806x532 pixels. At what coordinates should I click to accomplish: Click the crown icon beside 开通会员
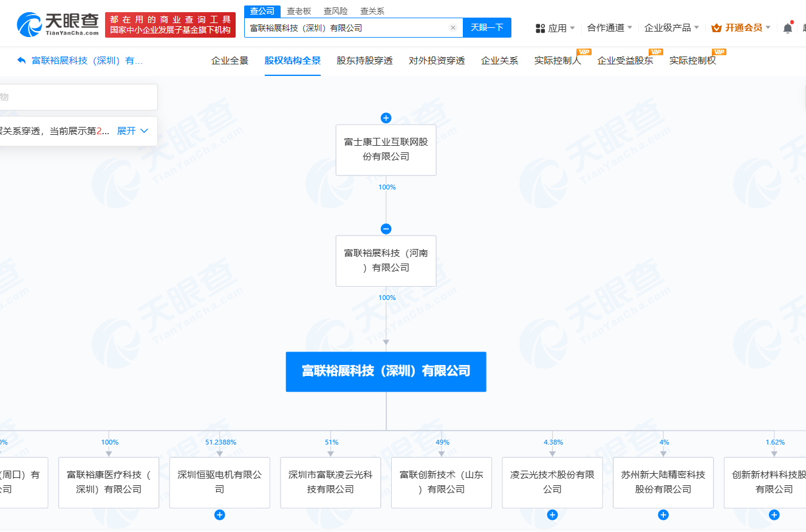(x=716, y=28)
